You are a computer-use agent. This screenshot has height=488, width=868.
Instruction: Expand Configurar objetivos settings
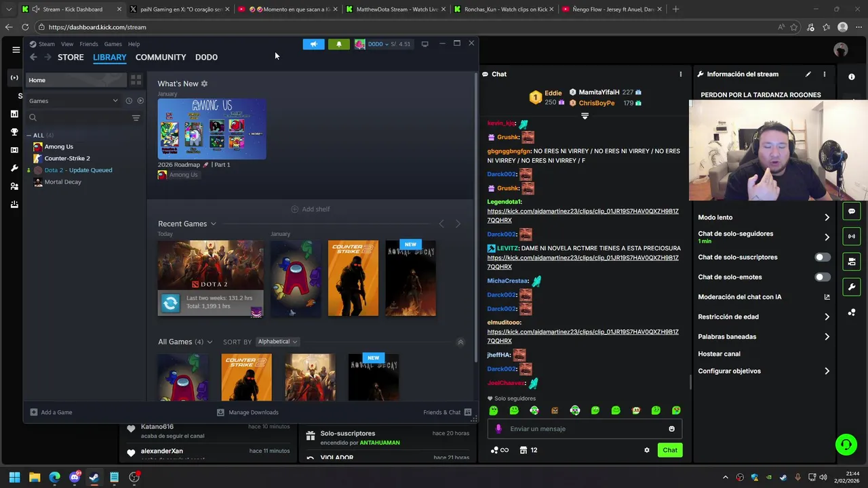827,371
